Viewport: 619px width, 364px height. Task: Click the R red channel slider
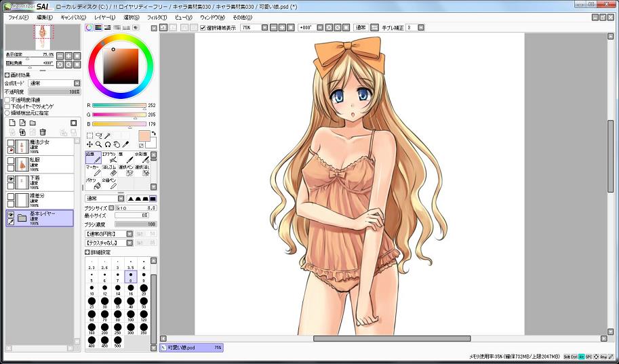pos(119,106)
